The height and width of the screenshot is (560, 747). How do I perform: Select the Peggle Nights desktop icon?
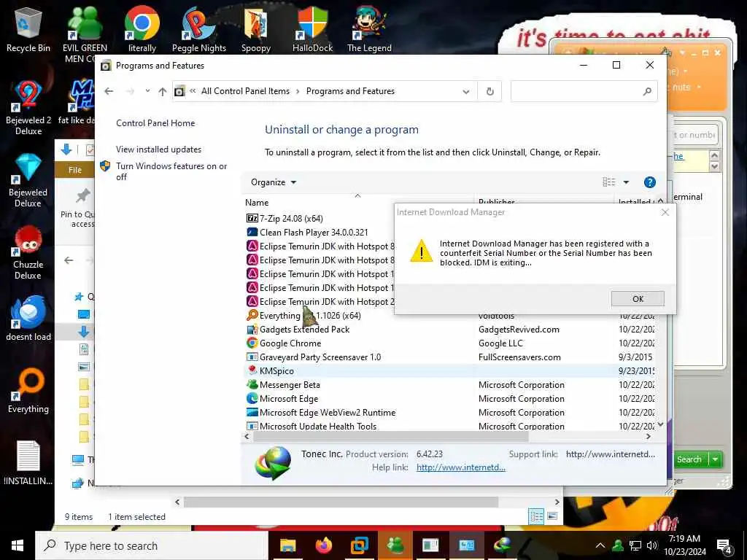(x=198, y=29)
